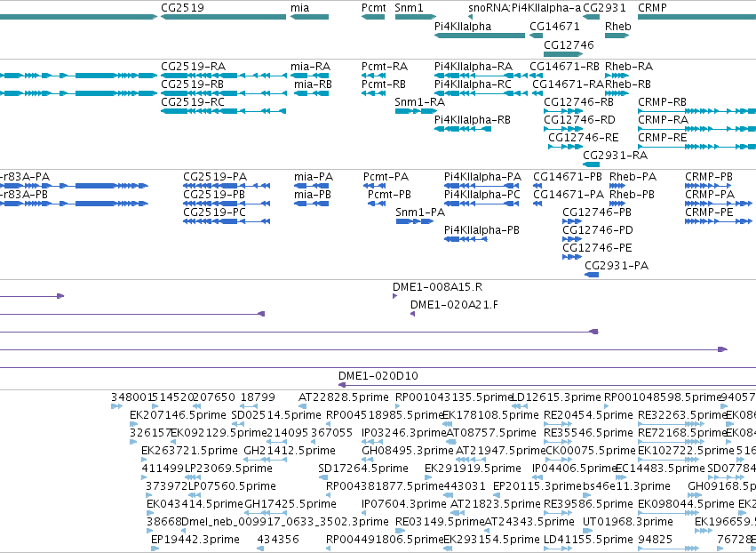Select transcript CG2519-RB

pos(223,93)
